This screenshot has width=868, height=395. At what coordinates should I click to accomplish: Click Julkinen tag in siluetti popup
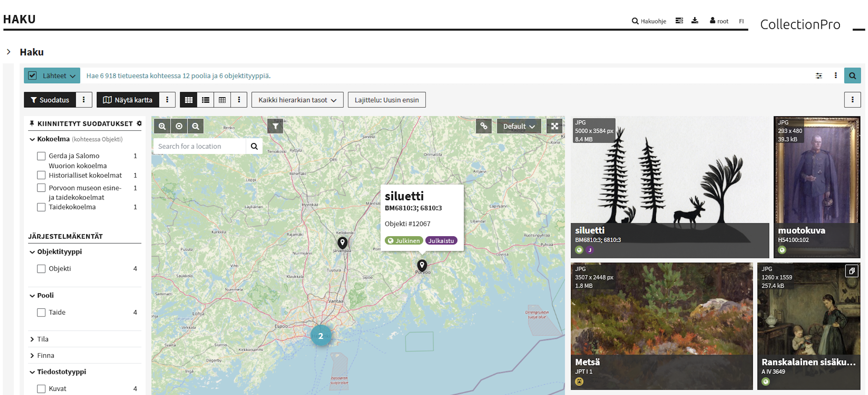coord(404,240)
